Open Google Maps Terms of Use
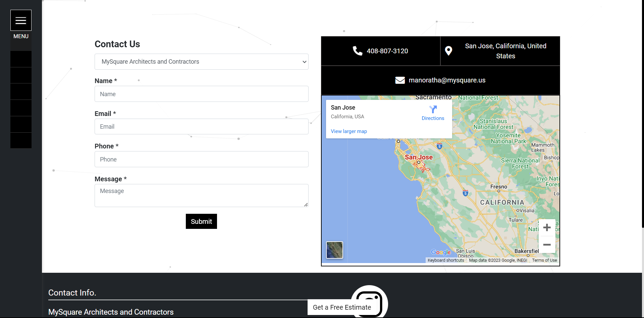 click(x=544, y=260)
